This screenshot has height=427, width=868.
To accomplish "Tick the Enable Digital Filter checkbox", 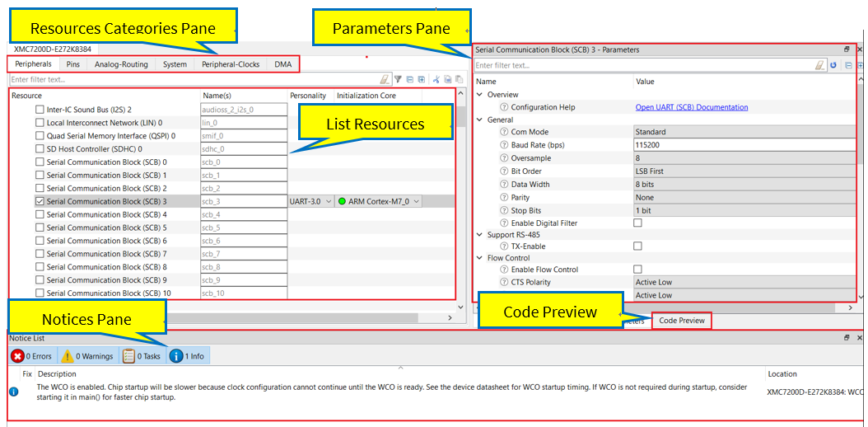I will [x=637, y=223].
